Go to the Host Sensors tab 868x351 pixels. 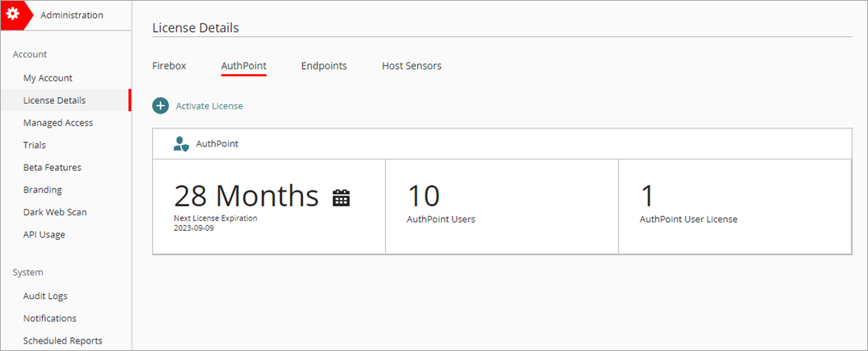(411, 66)
